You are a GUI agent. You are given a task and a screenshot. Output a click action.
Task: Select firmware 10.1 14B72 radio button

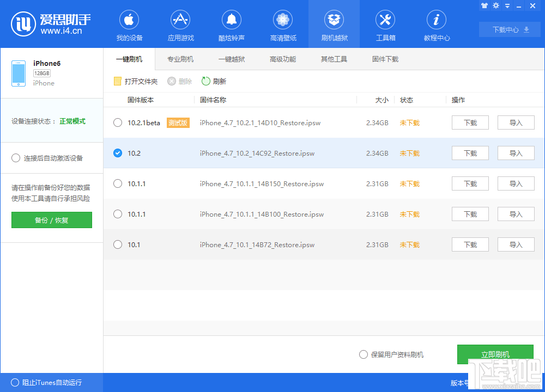118,245
